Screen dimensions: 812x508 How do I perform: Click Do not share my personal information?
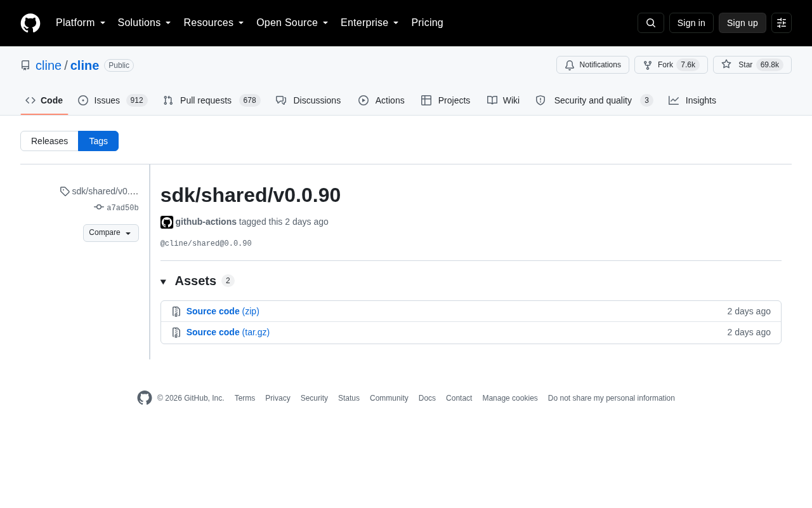(x=612, y=398)
